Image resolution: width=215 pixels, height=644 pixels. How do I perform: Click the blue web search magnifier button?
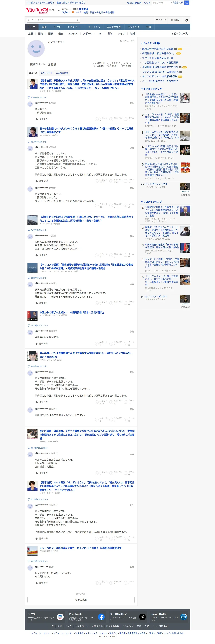pyautogui.click(x=187, y=3)
